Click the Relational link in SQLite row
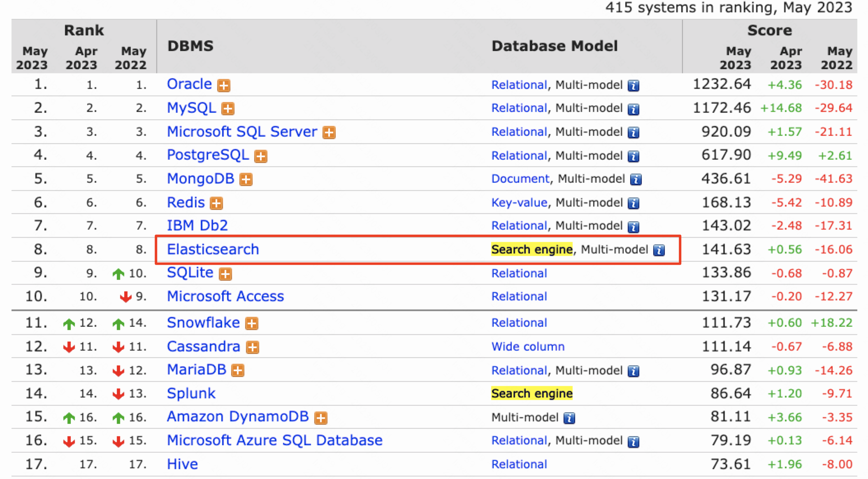This screenshot has height=479, width=868. 519,273
